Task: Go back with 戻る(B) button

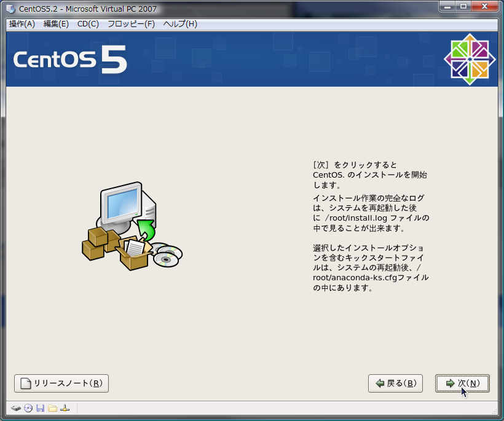Action: click(395, 384)
